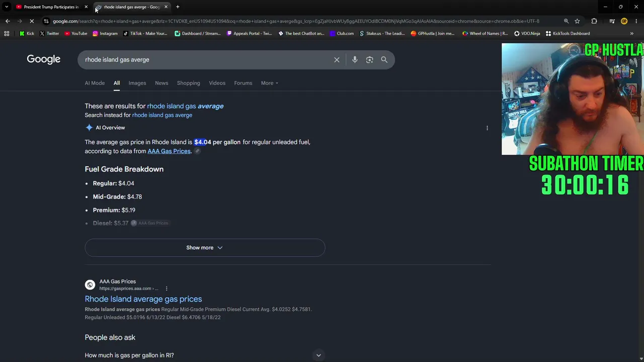Open the GPHustla | Join me... bookmark
644x362 pixels.
[433, 34]
